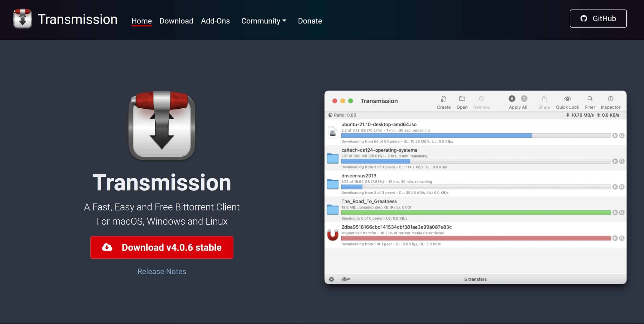Image resolution: width=644 pixels, height=324 pixels.
Task: Open the Download nav item
Action: pos(176,21)
